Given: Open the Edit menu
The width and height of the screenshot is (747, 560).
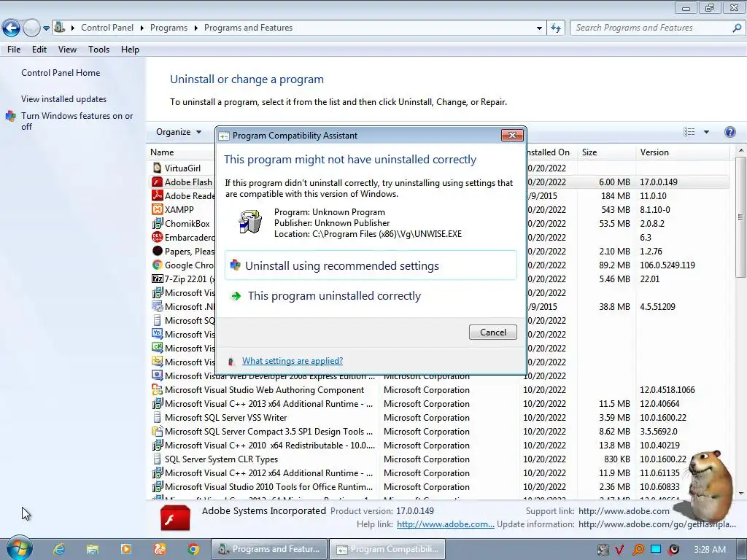Looking at the screenshot, I should (39, 49).
